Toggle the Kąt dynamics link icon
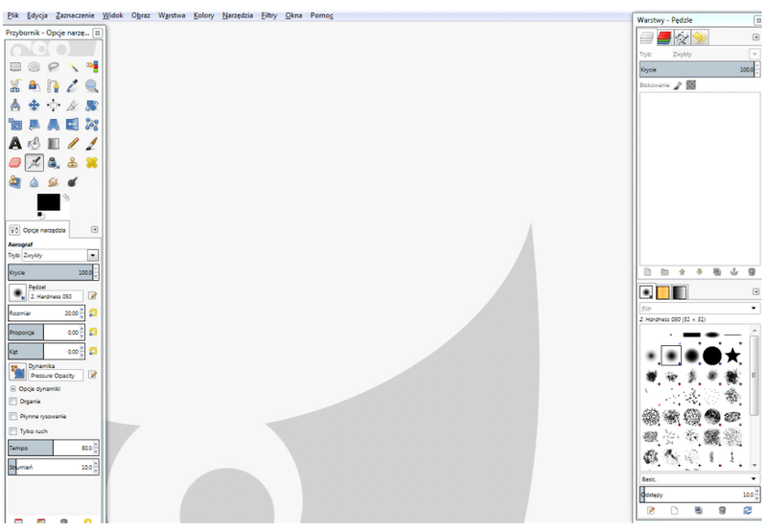This screenshot has width=767, height=532. pos(93,351)
